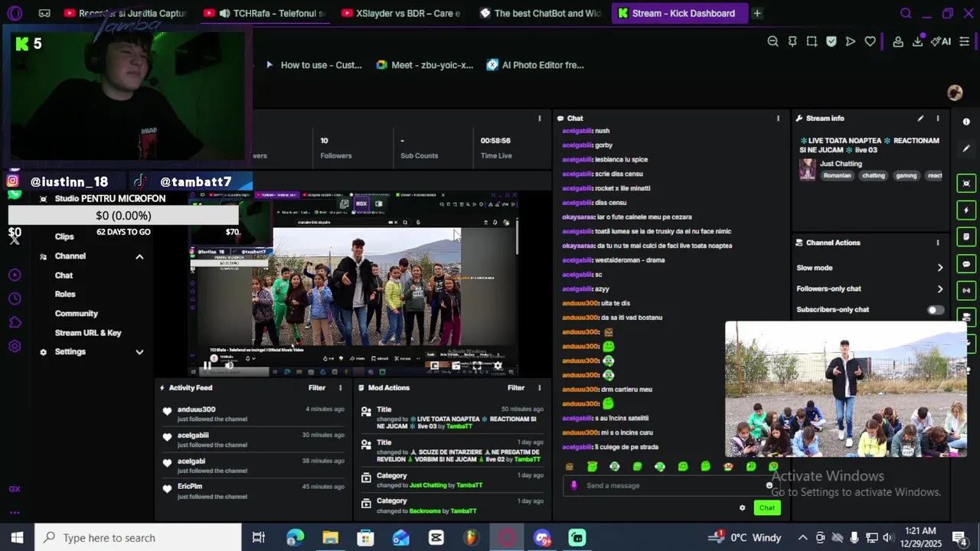Click lightning bolt icon in right sidebar

point(966,210)
